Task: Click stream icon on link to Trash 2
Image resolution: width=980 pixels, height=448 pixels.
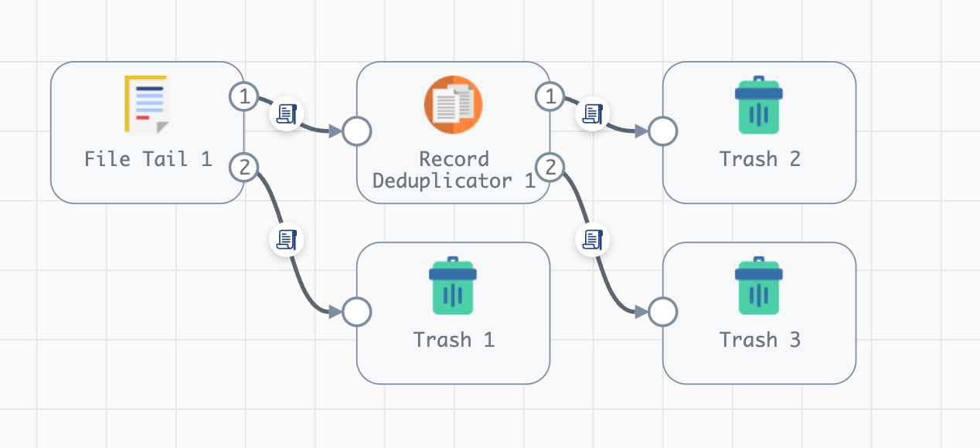Action: (592, 114)
